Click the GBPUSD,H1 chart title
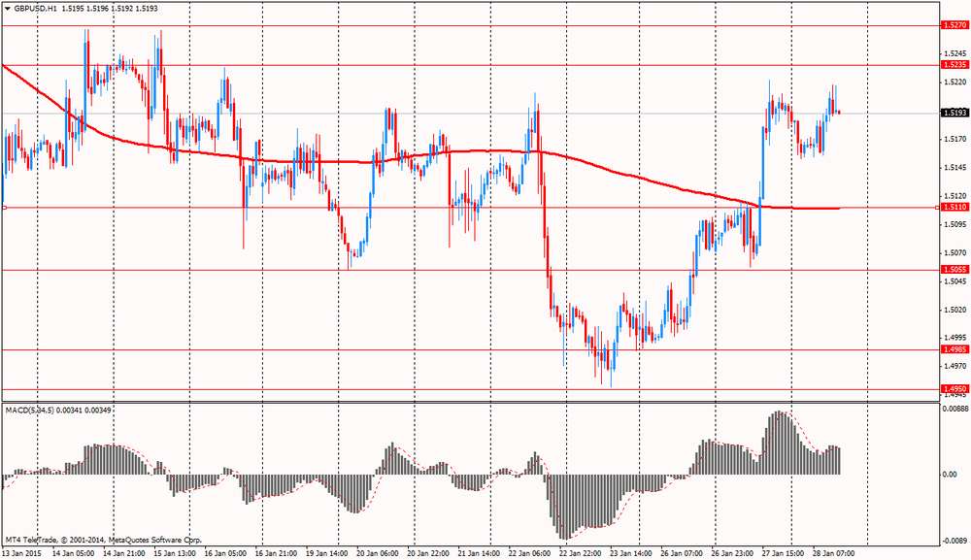The width and height of the screenshot is (971, 560). pyautogui.click(x=35, y=9)
